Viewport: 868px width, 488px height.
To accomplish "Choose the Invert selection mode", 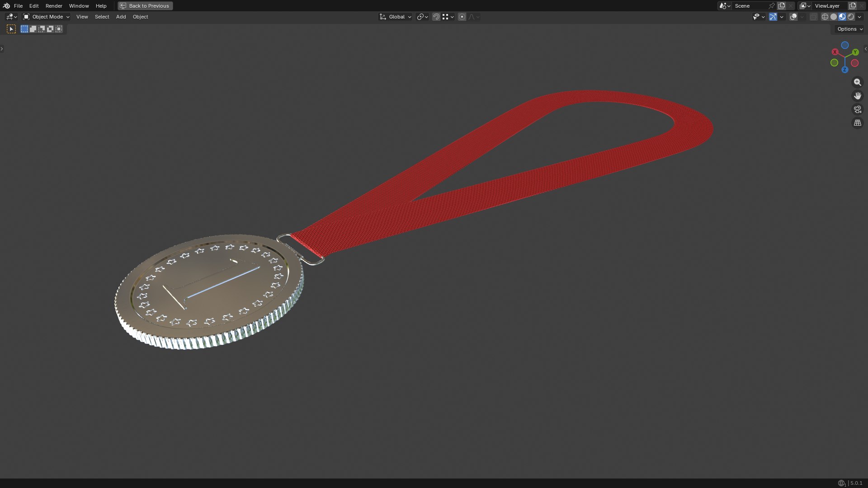I will tap(50, 29).
